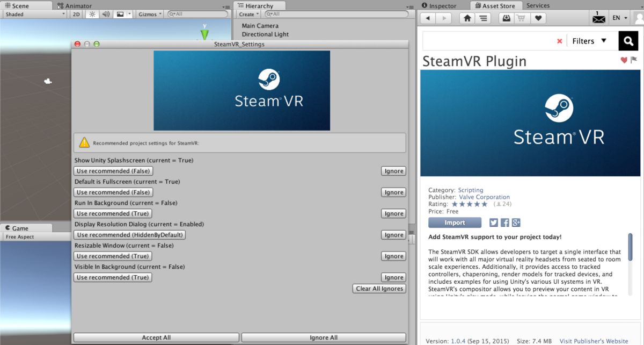Image resolution: width=644 pixels, height=345 pixels.
Task: Click Accept All in SteamVR settings
Action: click(156, 337)
